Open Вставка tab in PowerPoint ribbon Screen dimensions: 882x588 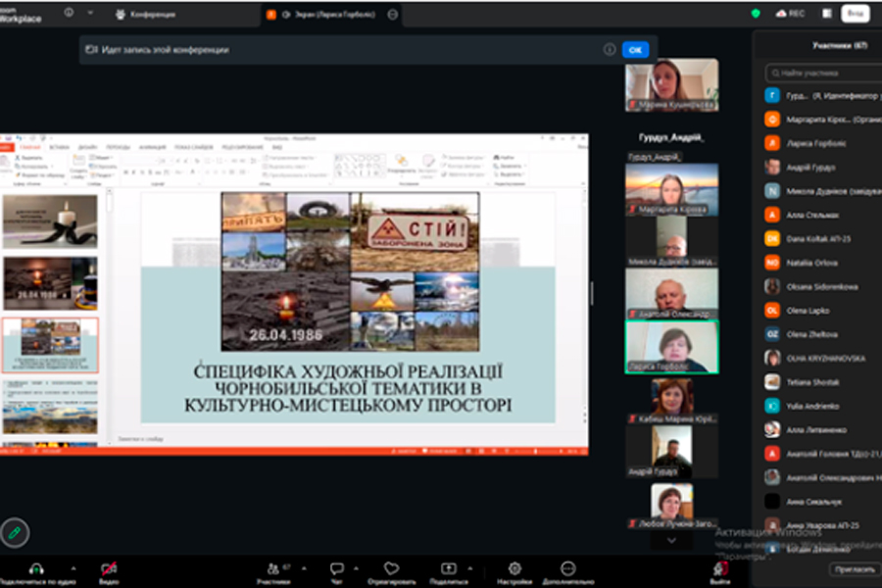(x=59, y=147)
